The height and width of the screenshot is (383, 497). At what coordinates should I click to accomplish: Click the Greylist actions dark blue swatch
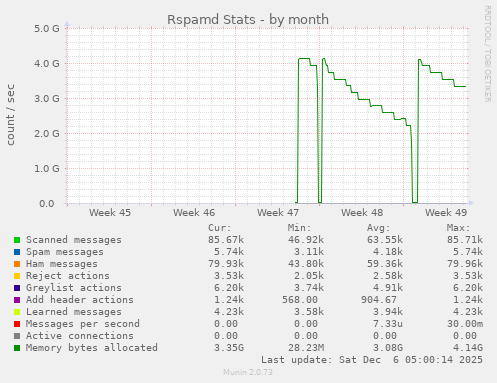coord(17,288)
